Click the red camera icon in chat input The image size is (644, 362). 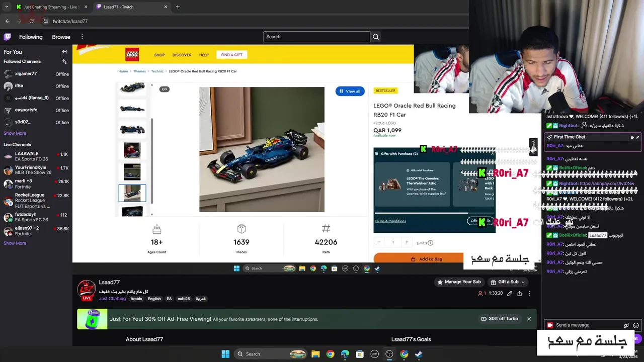pos(550,325)
